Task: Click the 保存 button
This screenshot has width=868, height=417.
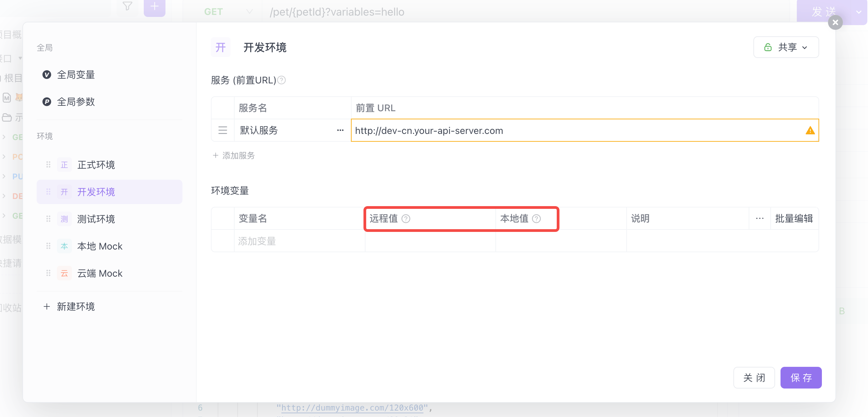Action: (801, 378)
